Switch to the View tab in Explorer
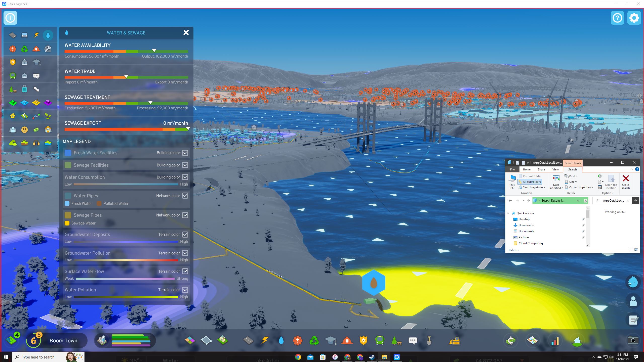The height and width of the screenshot is (362, 644). tap(555, 169)
